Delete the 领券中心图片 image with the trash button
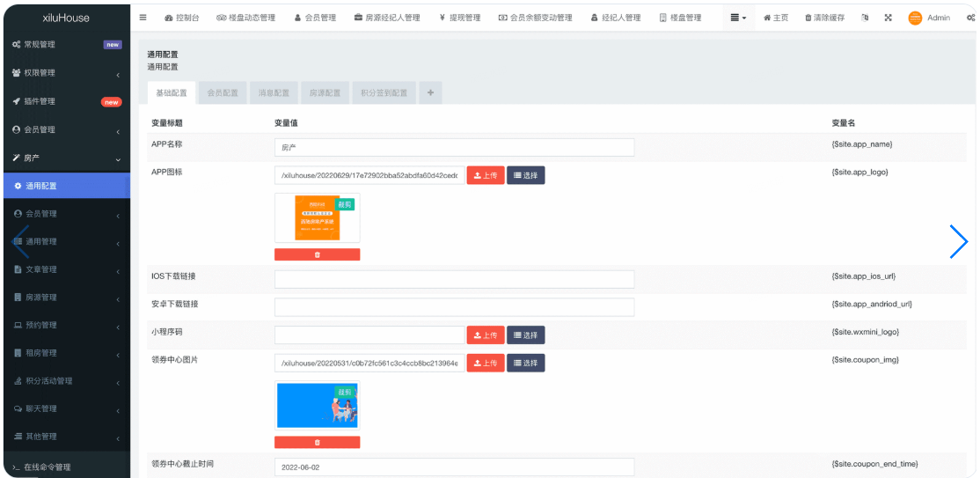This screenshot has width=980, height=478. [x=317, y=442]
